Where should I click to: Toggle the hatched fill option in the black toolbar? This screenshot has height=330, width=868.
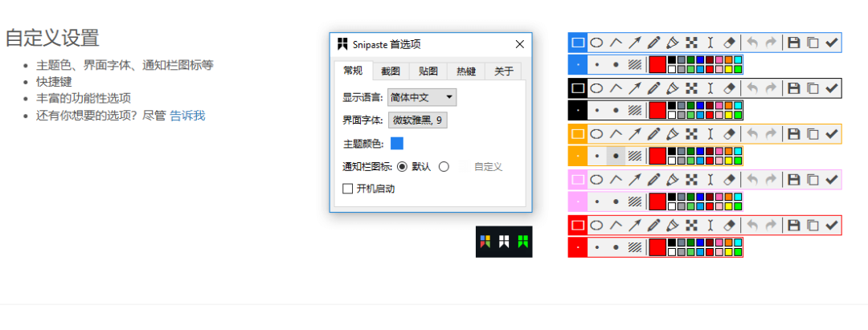[634, 110]
